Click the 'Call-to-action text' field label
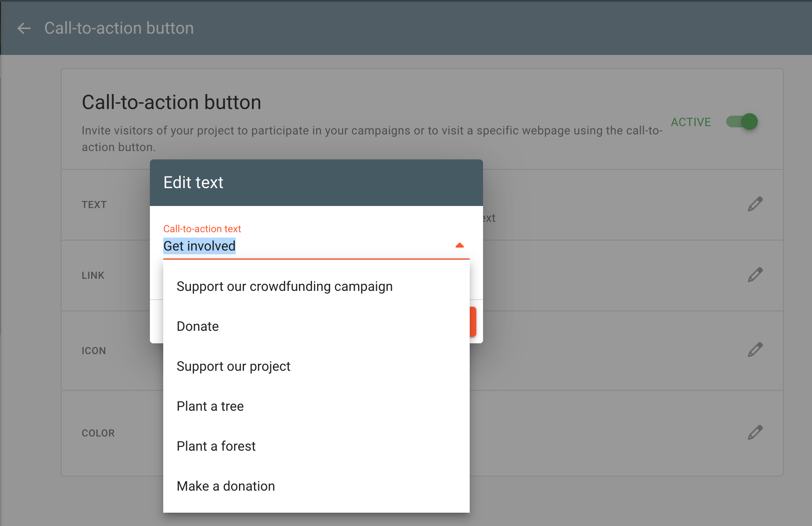This screenshot has width=812, height=526. 202,229
